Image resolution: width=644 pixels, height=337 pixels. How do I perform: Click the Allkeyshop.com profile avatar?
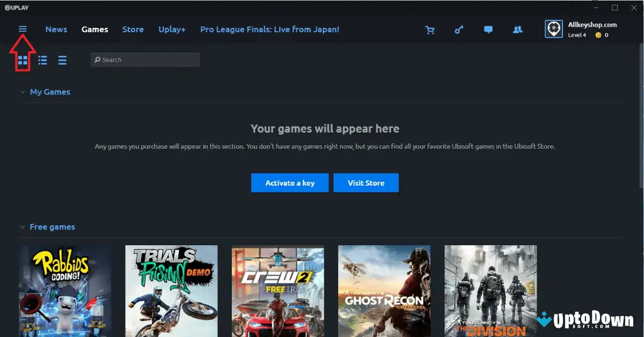553,28
